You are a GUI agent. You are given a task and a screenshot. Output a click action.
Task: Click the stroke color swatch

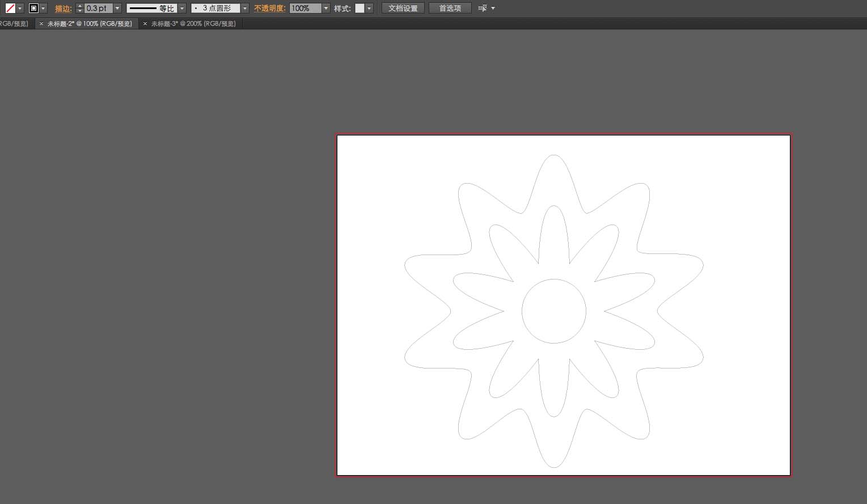[33, 9]
